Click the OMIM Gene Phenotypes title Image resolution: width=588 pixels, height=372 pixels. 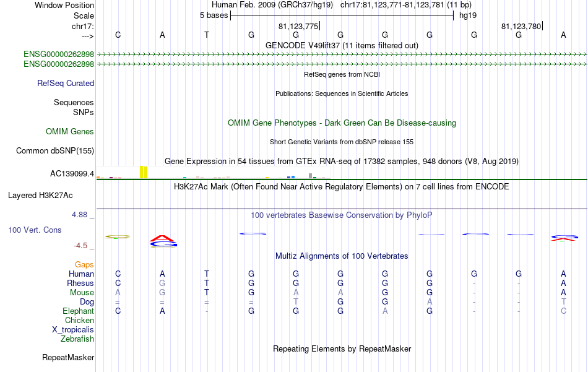tap(342, 123)
